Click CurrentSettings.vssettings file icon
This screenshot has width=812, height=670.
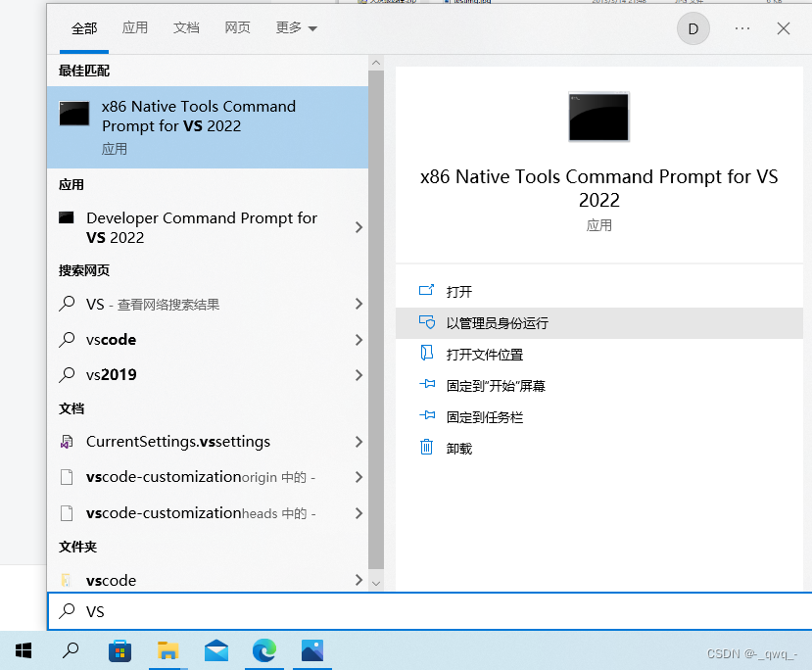(x=67, y=442)
